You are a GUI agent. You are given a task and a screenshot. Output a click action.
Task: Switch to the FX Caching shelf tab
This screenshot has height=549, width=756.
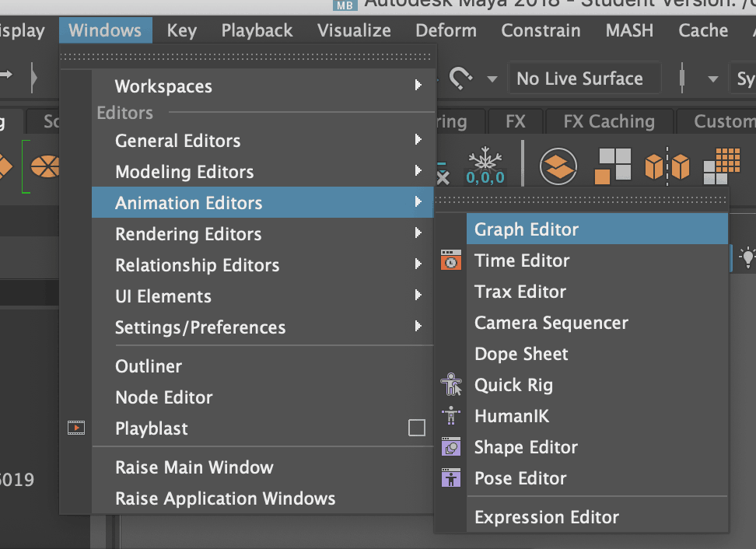click(x=609, y=121)
